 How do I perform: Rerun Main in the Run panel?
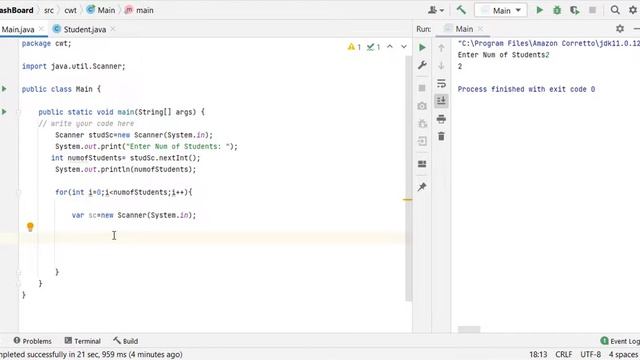tap(422, 47)
